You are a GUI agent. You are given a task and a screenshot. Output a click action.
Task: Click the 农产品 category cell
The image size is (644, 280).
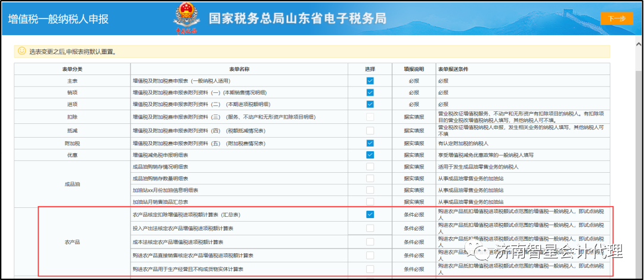coord(72,242)
